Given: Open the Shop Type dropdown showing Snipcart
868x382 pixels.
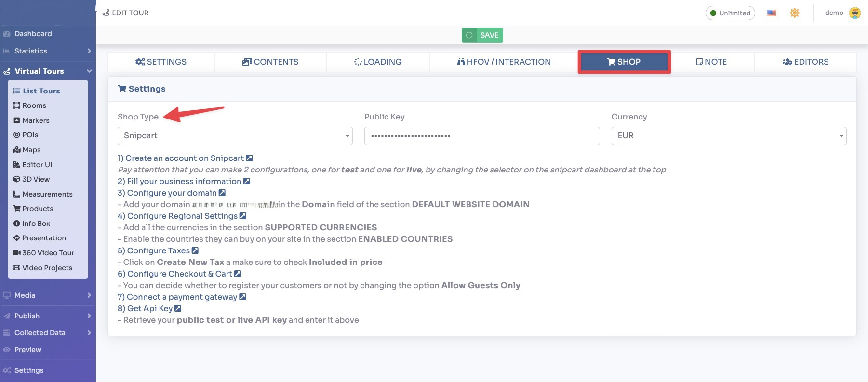Looking at the screenshot, I should (235, 136).
